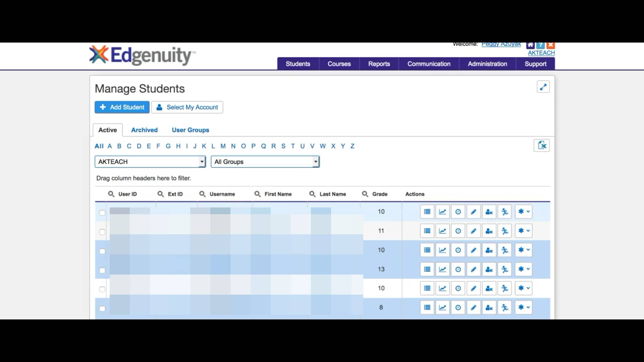644x362 pixels.
Task: Tick the checkbox next to the grade 13 student
Action: pyautogui.click(x=102, y=270)
